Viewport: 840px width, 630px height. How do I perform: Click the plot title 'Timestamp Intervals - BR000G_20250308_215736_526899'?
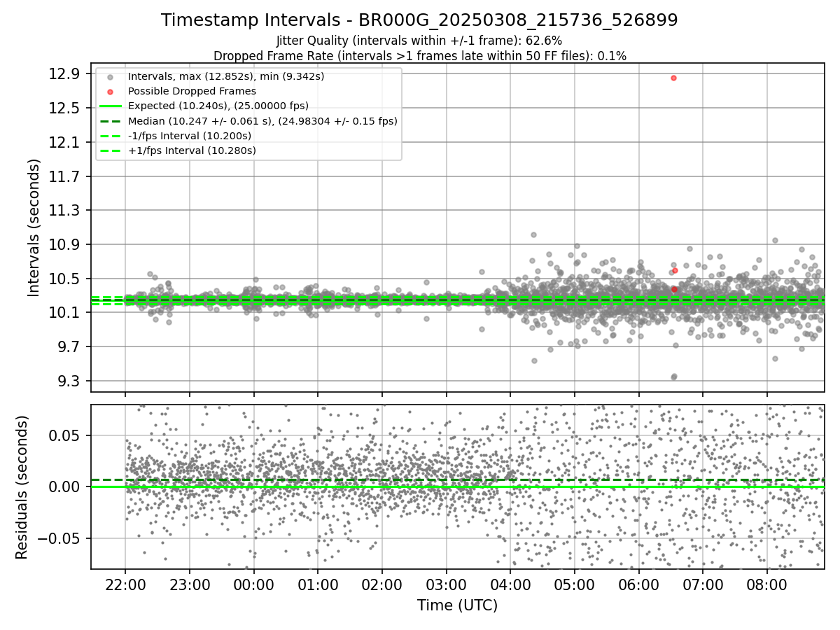(419, 20)
